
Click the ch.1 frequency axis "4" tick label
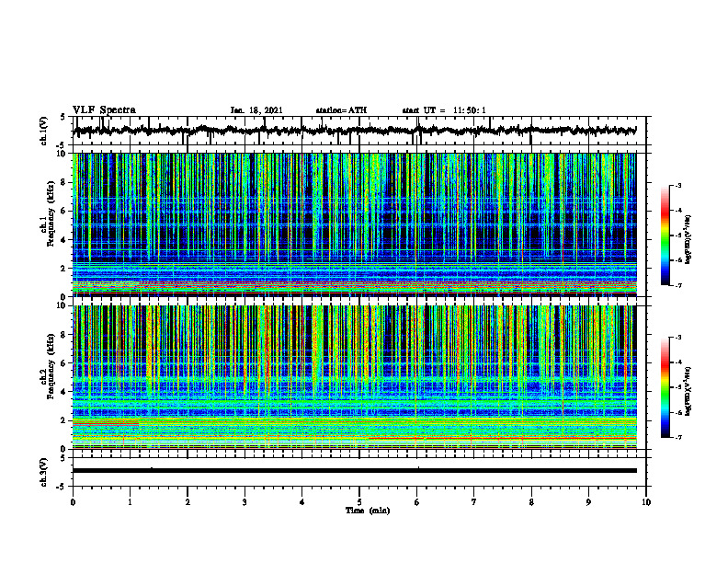(63, 240)
